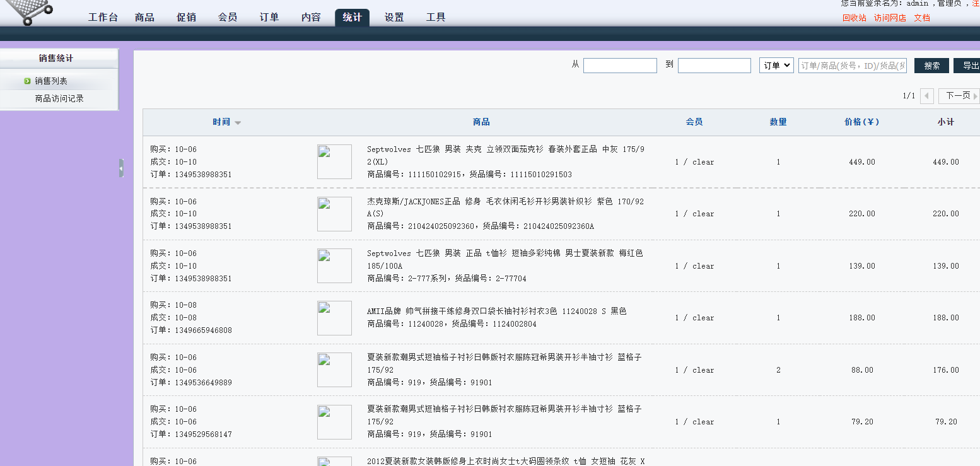This screenshot has width=980, height=466.
Task: Click order number 1349665946808
Action: (x=203, y=330)
